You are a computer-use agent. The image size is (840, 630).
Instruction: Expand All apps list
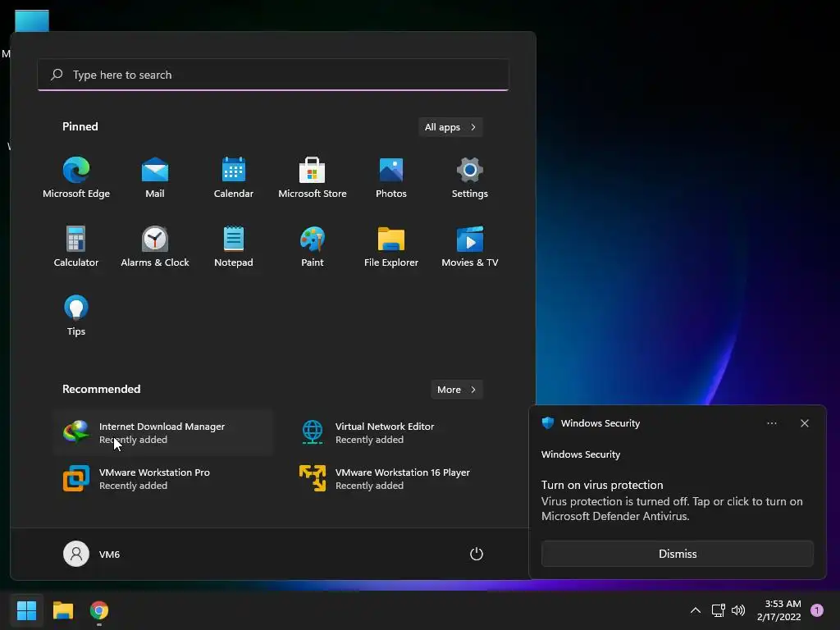point(450,127)
